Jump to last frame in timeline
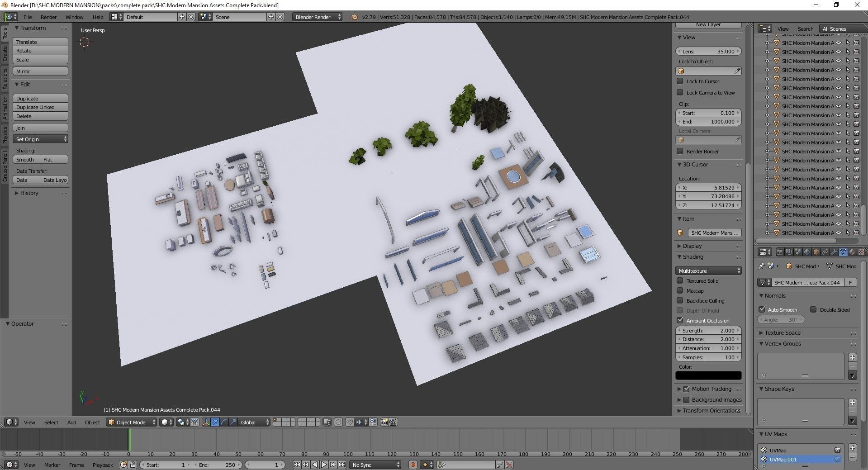The height and width of the screenshot is (470, 868). 342,465
